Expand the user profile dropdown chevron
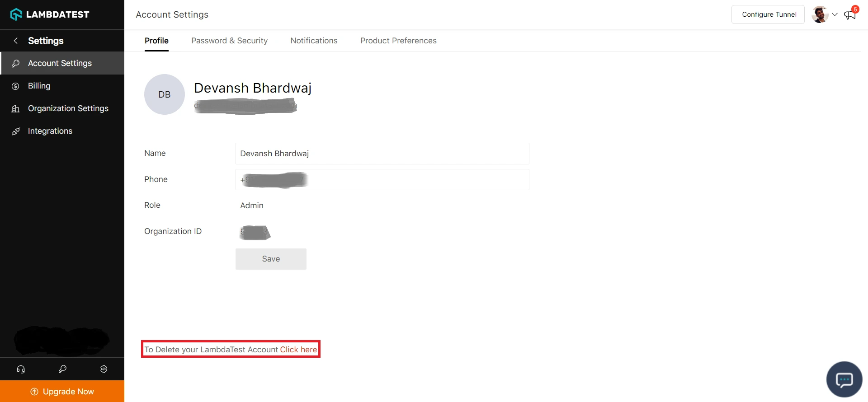The height and width of the screenshot is (402, 868). click(x=835, y=14)
